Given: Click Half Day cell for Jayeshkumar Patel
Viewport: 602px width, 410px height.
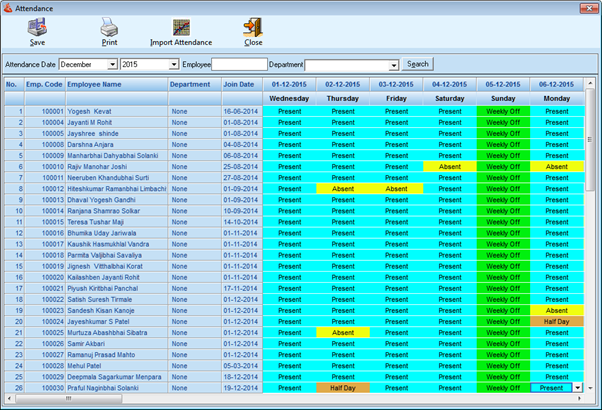Looking at the screenshot, I should tap(557, 321).
